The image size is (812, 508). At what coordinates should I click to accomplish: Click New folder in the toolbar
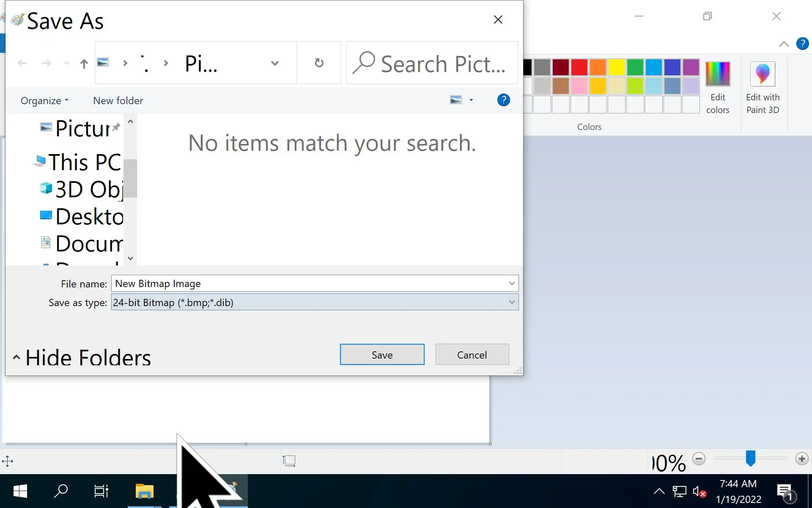coord(118,101)
